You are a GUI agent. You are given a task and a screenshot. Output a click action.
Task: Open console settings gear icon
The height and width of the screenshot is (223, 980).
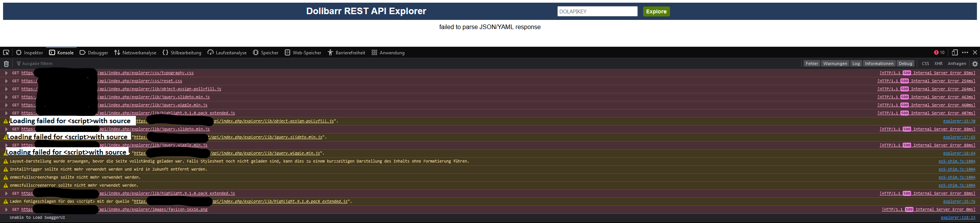pos(975,63)
